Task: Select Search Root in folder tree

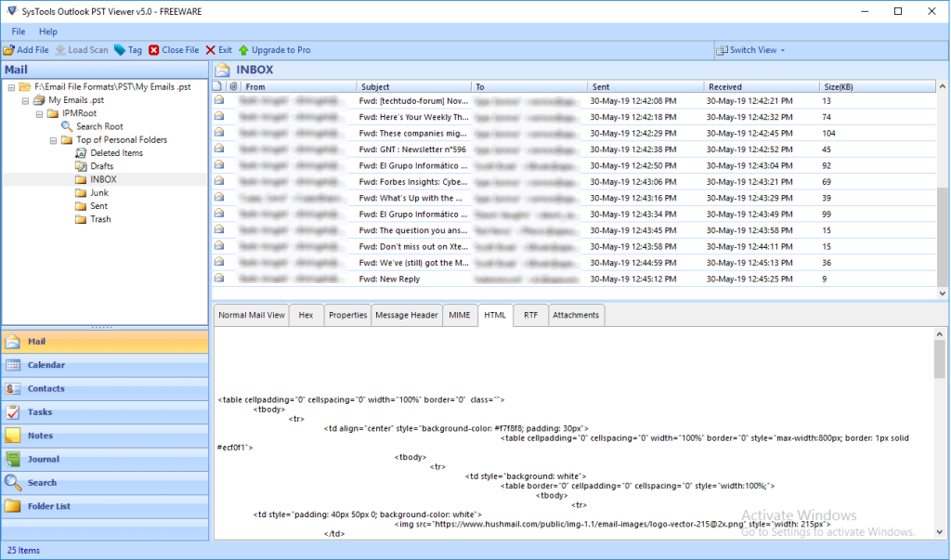Action: 99,127
